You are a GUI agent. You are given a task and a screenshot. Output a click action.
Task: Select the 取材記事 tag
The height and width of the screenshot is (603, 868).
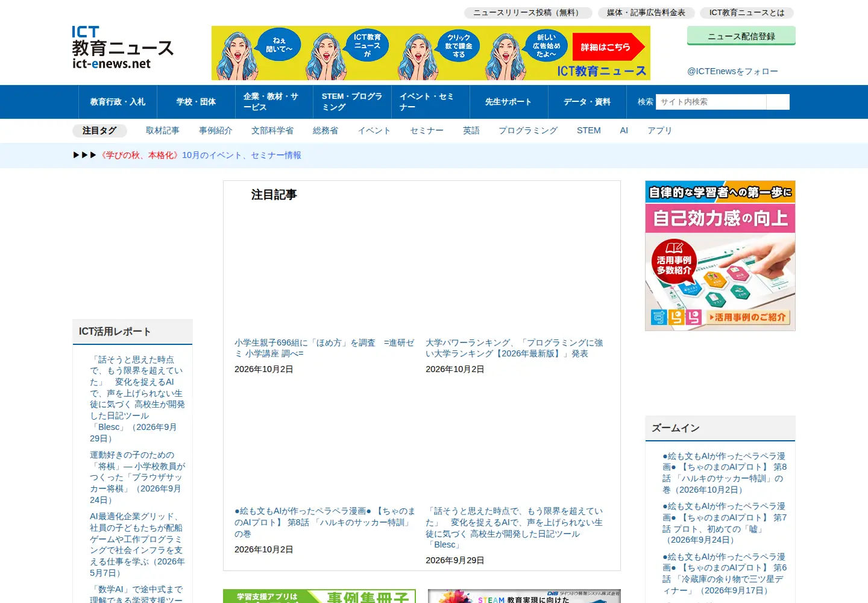[163, 130]
